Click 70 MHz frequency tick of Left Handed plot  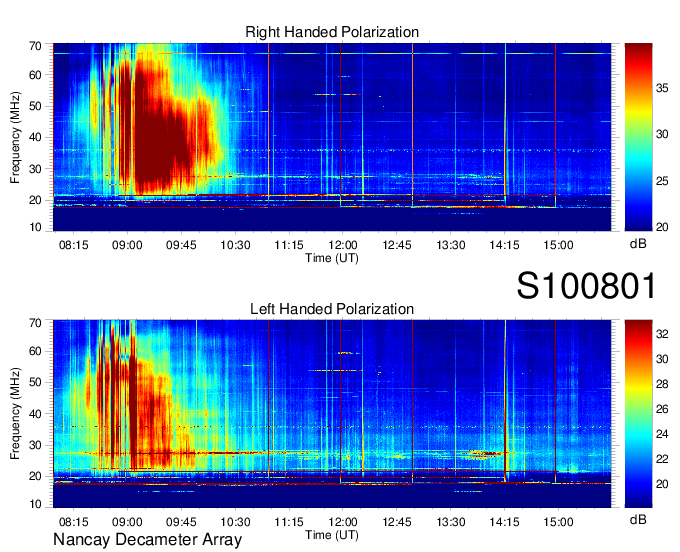pyautogui.click(x=35, y=323)
